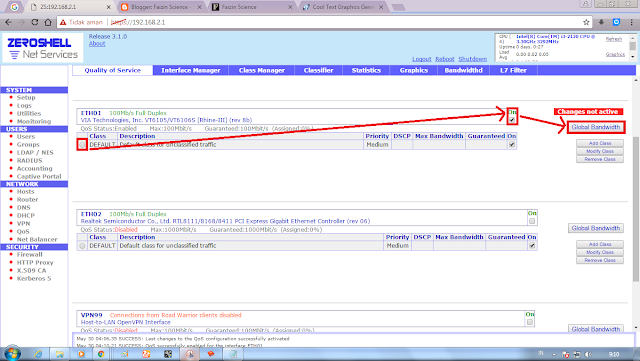
Task: Open the Graphics tab
Action: point(414,70)
